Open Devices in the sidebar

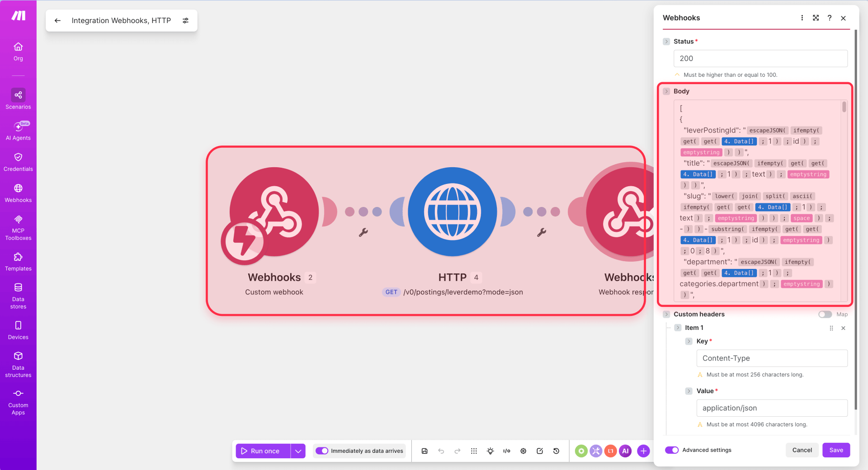(x=18, y=330)
